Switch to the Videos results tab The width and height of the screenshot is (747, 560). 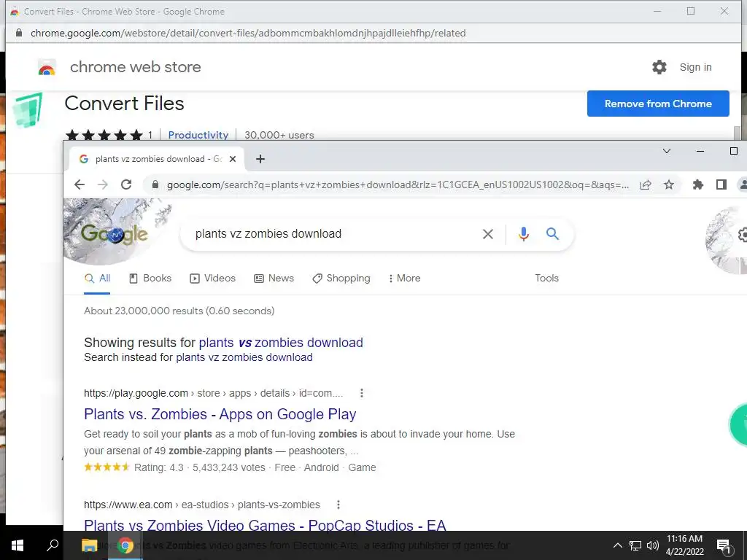point(212,278)
